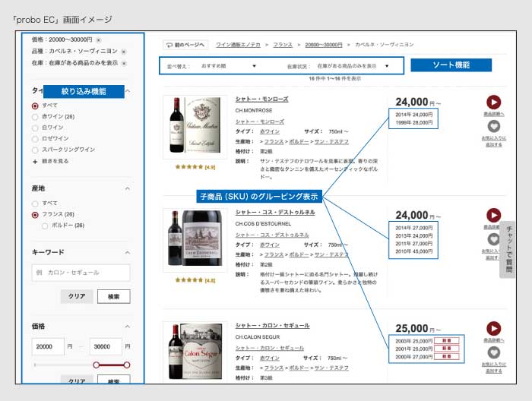Click the keyword search input field
Screen dimensions: 532x401
click(81, 273)
